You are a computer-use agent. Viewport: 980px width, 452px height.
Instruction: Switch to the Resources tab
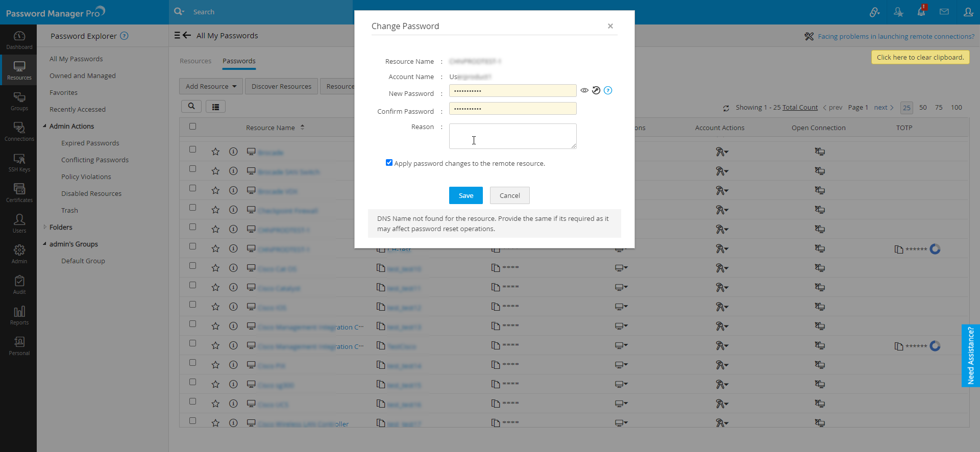(x=195, y=61)
